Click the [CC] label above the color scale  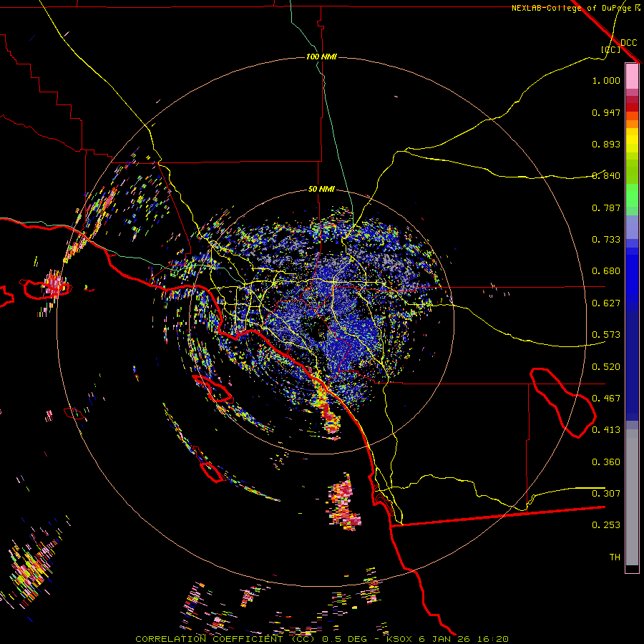pos(611,49)
